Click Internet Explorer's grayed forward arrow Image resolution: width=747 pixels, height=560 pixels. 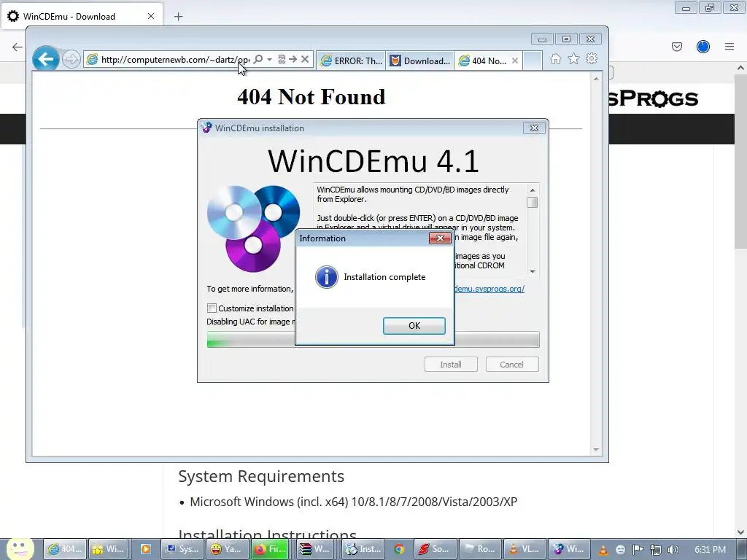point(71,60)
